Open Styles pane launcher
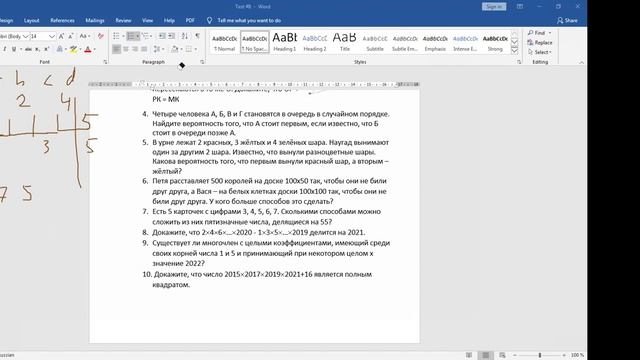 point(519,62)
